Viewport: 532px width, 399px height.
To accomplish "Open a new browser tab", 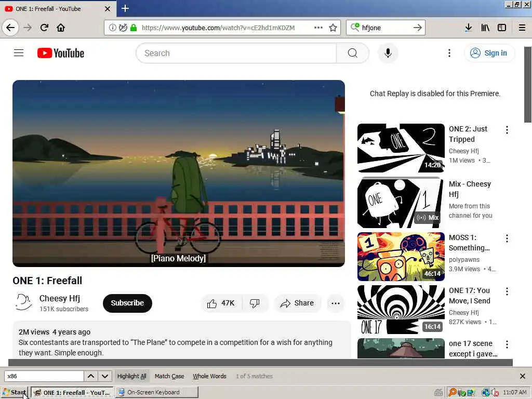I will [x=125, y=8].
